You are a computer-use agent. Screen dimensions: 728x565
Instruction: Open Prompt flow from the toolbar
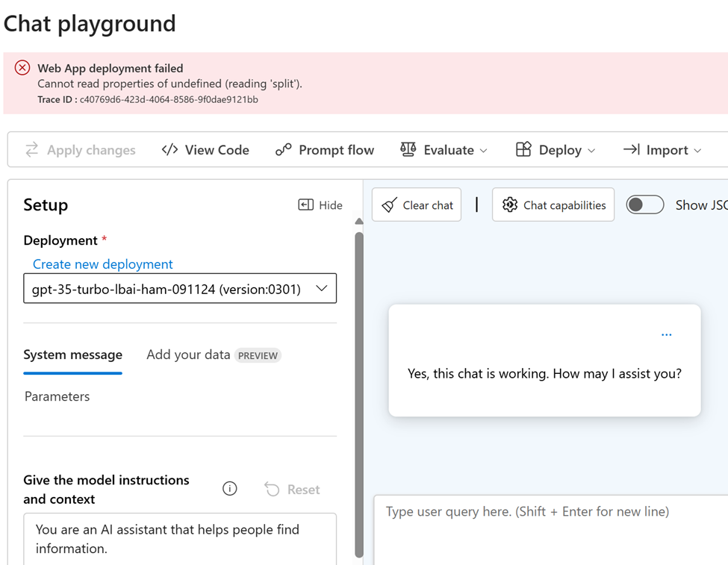click(325, 149)
